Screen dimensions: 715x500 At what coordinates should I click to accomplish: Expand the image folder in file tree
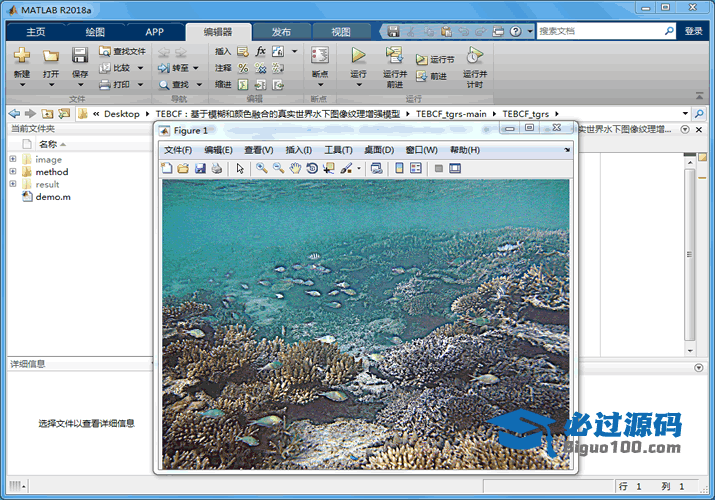point(13,159)
